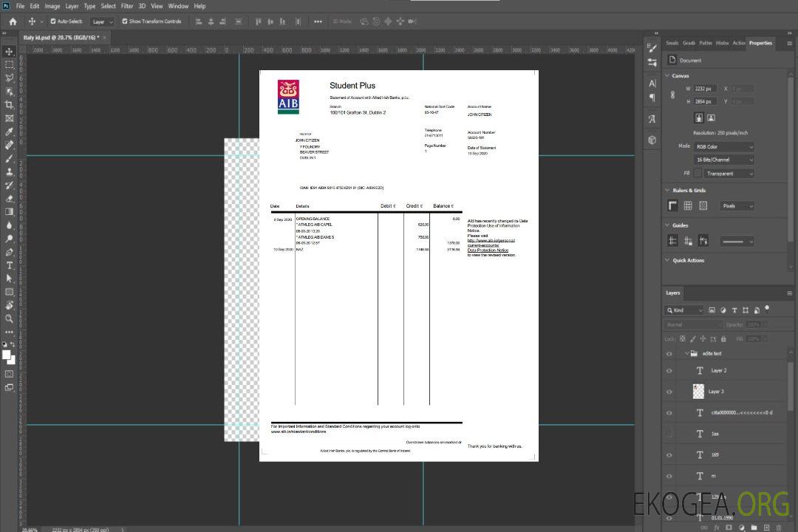Click the canvas width input field
This screenshot has width=798, height=532.
coord(706,89)
